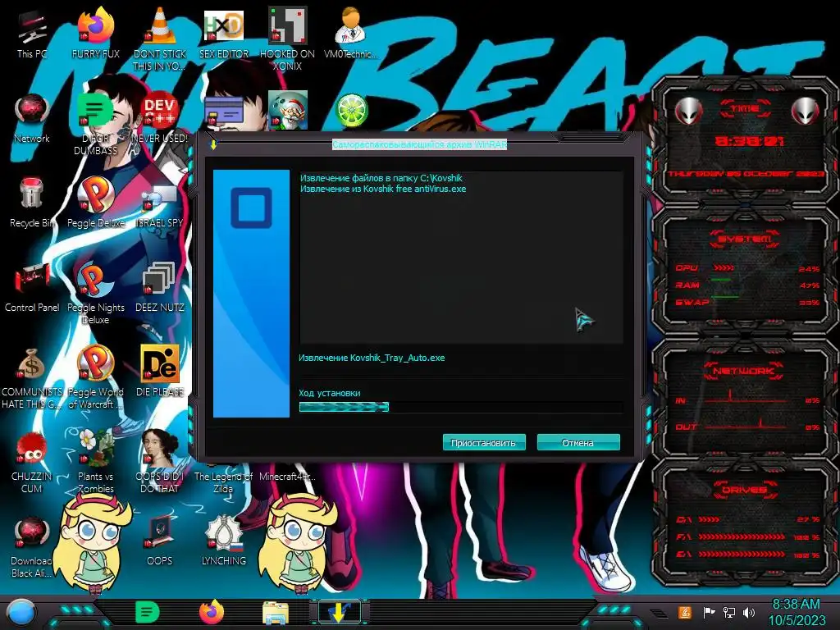Open Firefox from the taskbar
The height and width of the screenshot is (630, 840).
(x=212, y=612)
